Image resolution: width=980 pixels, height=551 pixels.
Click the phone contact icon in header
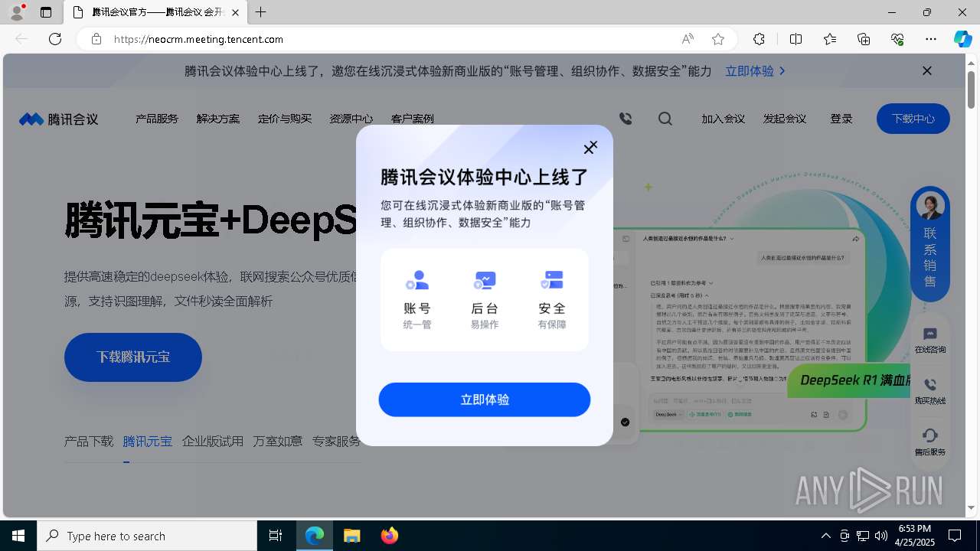click(x=626, y=119)
